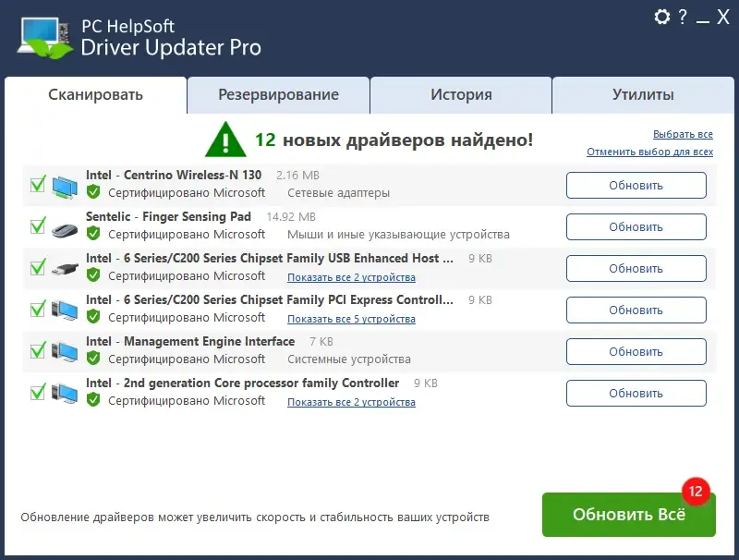This screenshot has width=739, height=560.
Task: Click the Выбрать все link
Action: point(683,133)
